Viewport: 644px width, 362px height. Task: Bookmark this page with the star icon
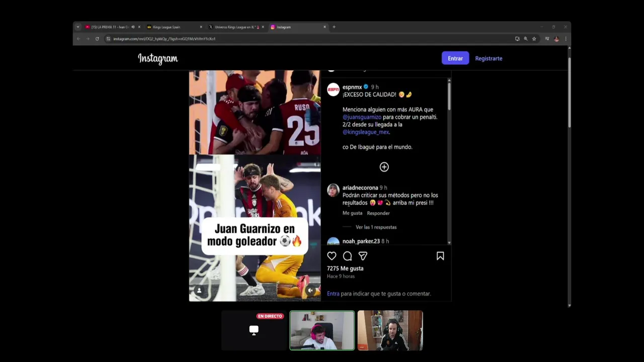coord(534,39)
